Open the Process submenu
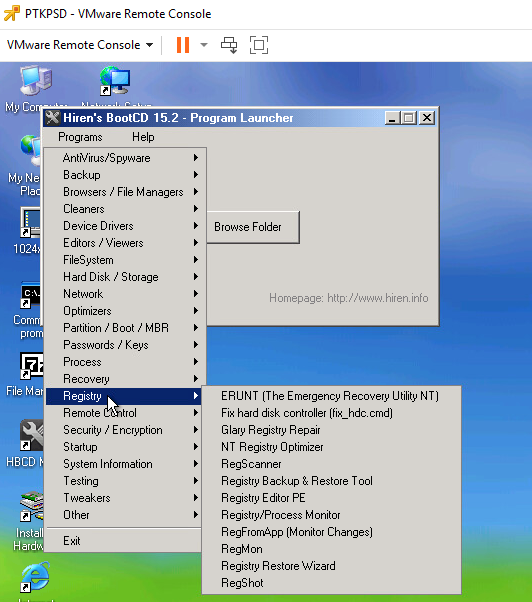The image size is (532, 602). (126, 362)
